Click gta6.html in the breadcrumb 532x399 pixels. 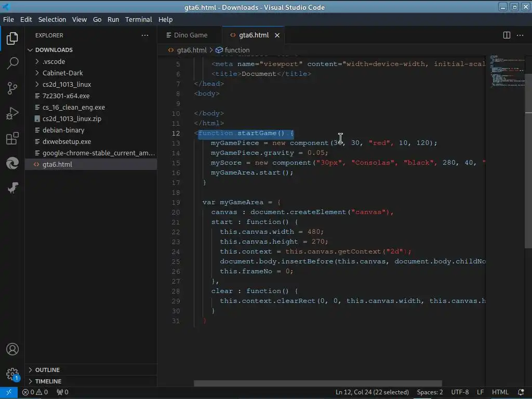(192, 50)
